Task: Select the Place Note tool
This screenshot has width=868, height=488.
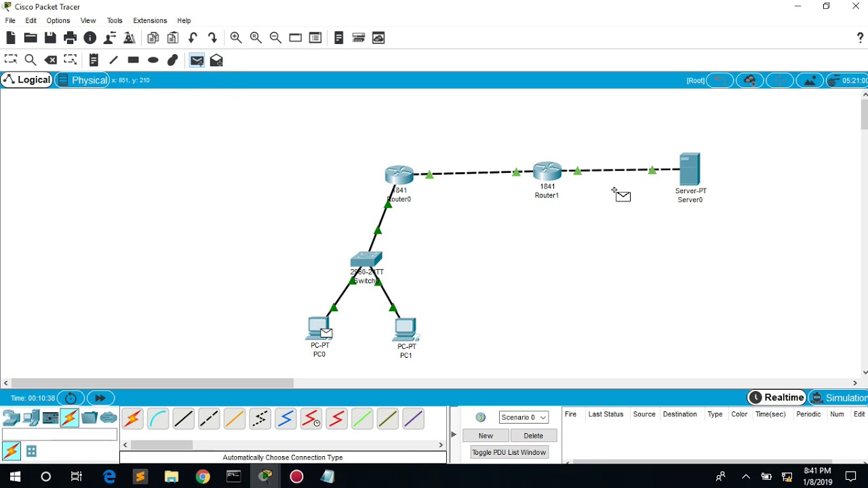Action: (x=94, y=60)
